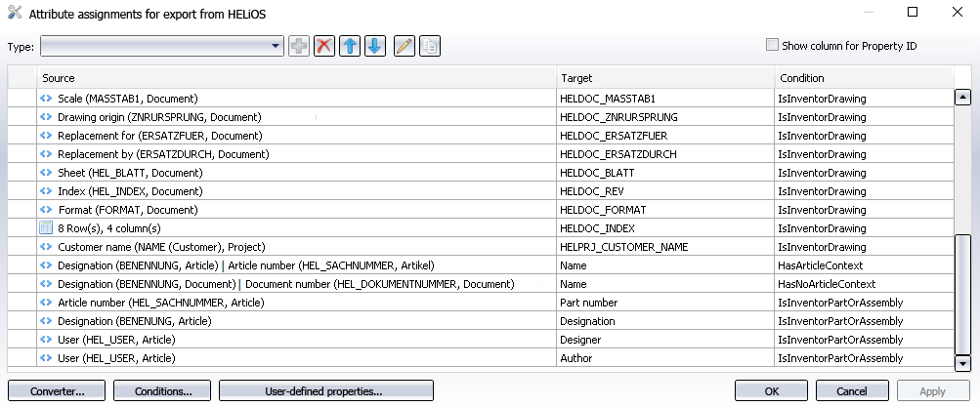980x407 pixels.
Task: Select target cell HELDOC_MASSTAB1
Action: (665, 99)
